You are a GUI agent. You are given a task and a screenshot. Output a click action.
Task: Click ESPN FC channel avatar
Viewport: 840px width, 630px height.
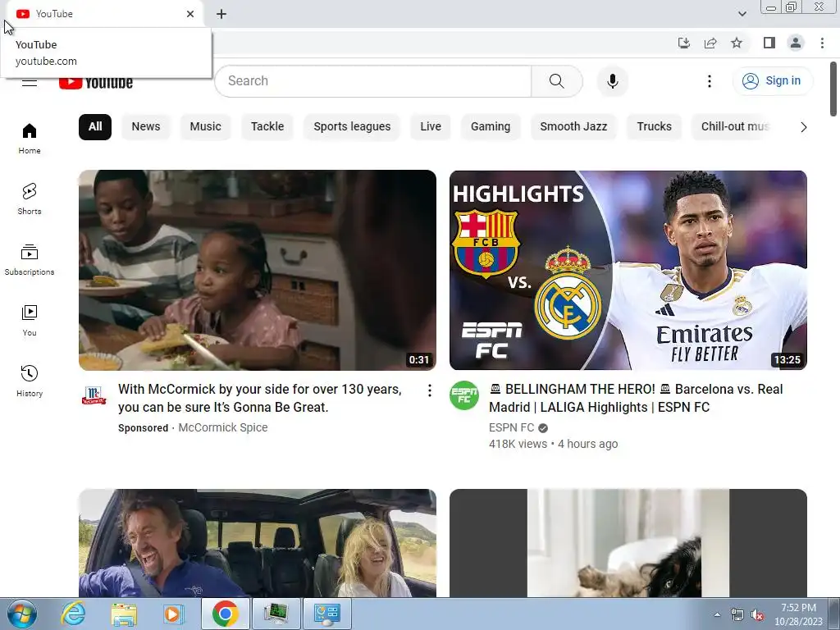(464, 395)
